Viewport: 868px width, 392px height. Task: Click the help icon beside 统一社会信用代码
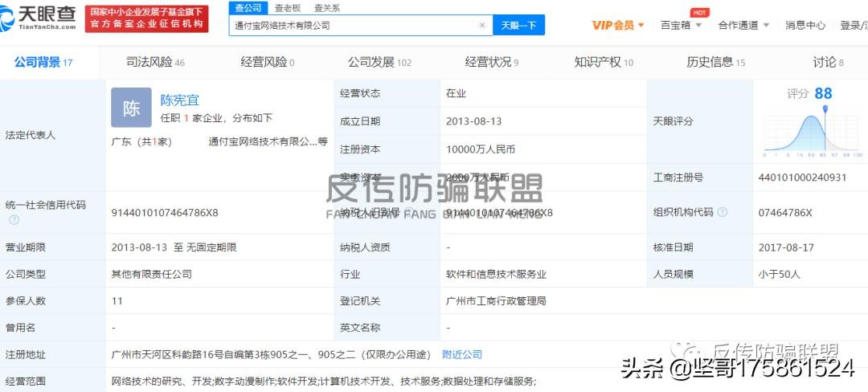14,219
